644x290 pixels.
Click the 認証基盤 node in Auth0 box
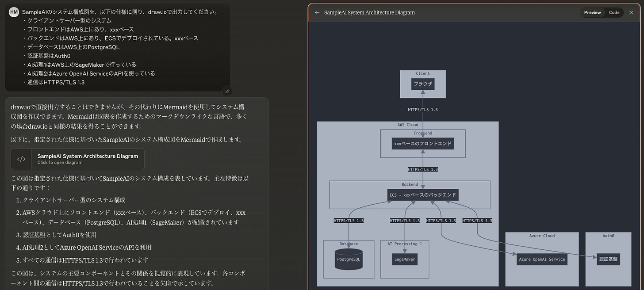pos(608,259)
